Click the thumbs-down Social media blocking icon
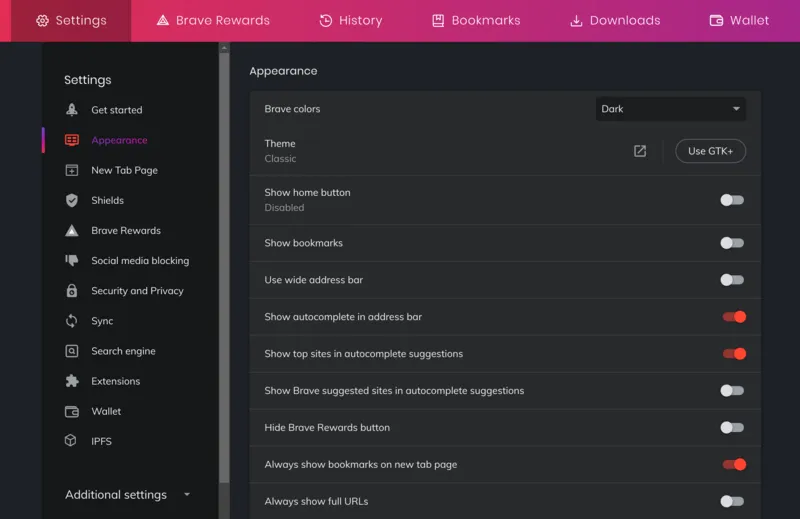This screenshot has height=519, width=800. (x=72, y=260)
